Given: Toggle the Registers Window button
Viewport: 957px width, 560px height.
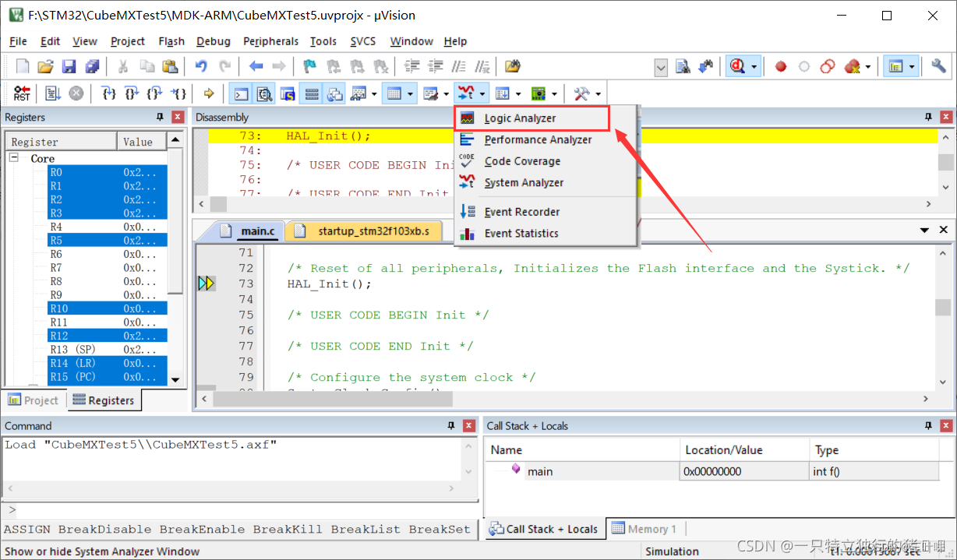Looking at the screenshot, I should pos(312,93).
